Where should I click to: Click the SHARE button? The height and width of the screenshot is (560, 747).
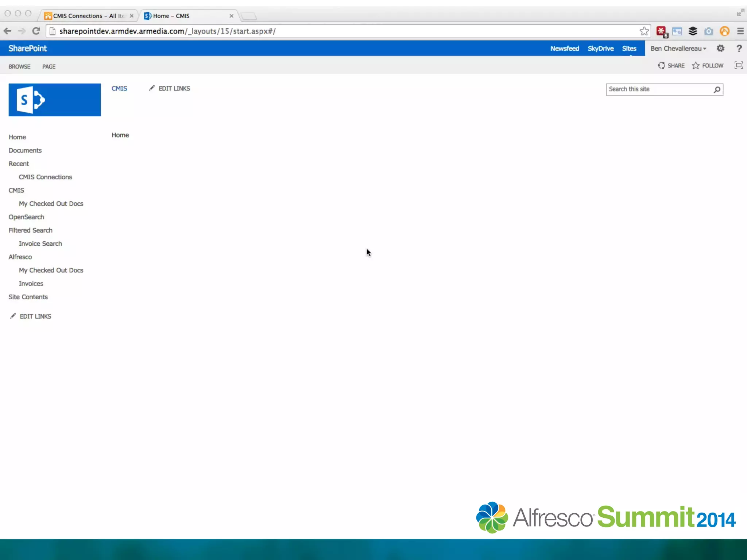671,66
